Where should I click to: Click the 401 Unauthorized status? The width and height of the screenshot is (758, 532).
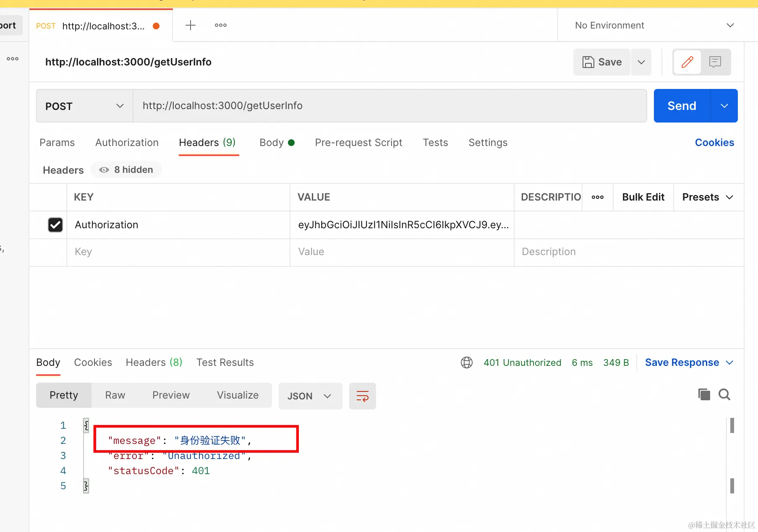coord(522,362)
